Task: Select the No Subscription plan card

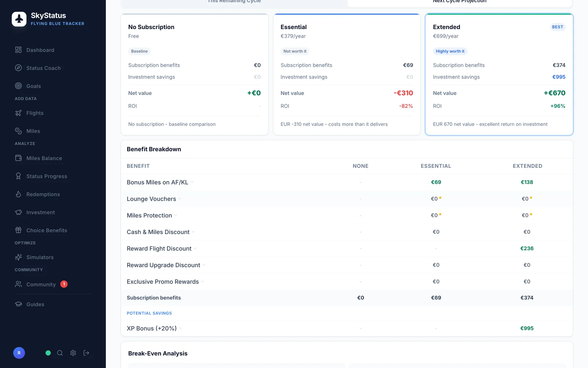Action: (194, 74)
